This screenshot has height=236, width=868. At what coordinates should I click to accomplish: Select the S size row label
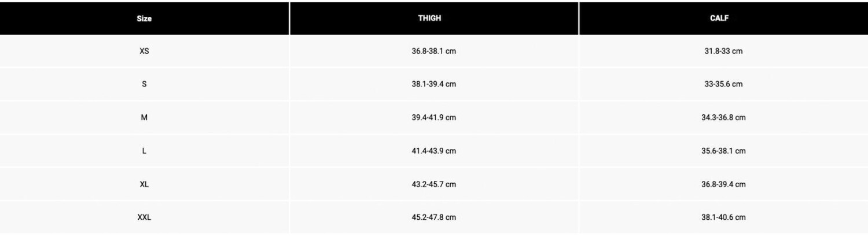coord(144,84)
